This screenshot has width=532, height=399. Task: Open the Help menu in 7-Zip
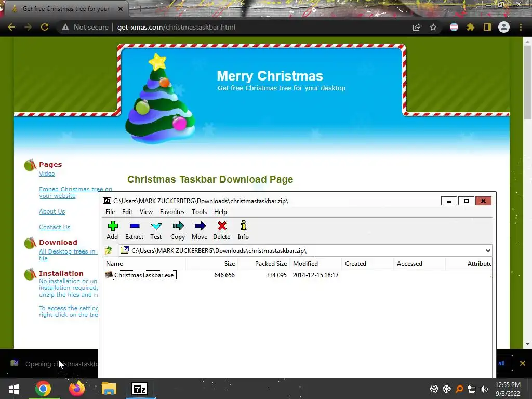(x=220, y=212)
